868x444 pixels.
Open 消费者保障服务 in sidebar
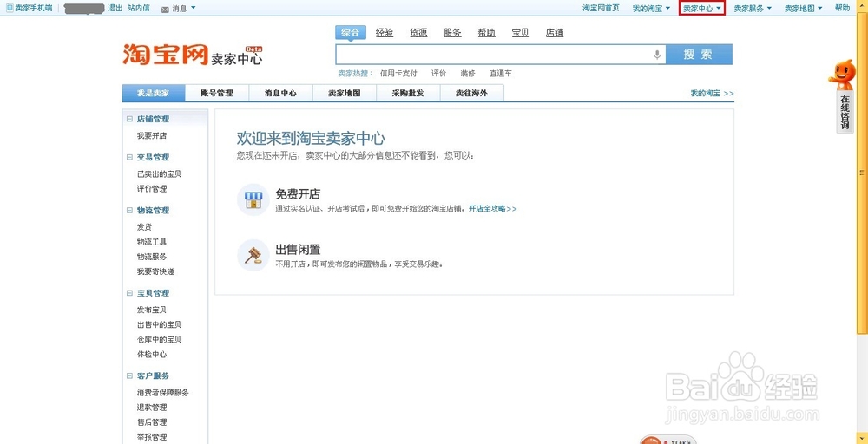pyautogui.click(x=163, y=393)
